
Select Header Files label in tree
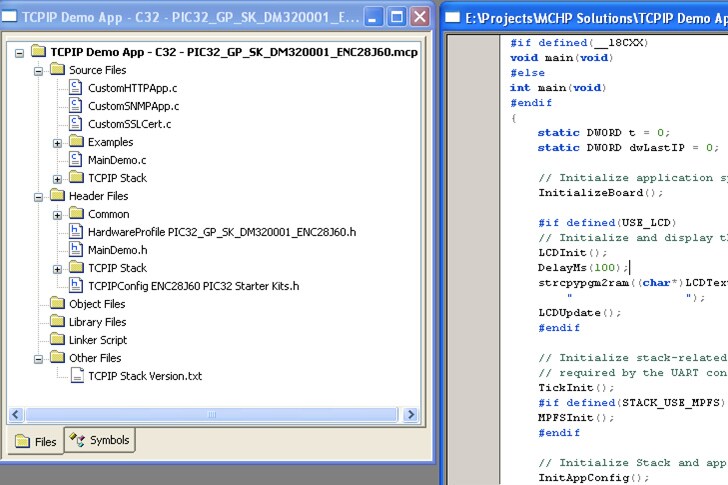coord(98,196)
